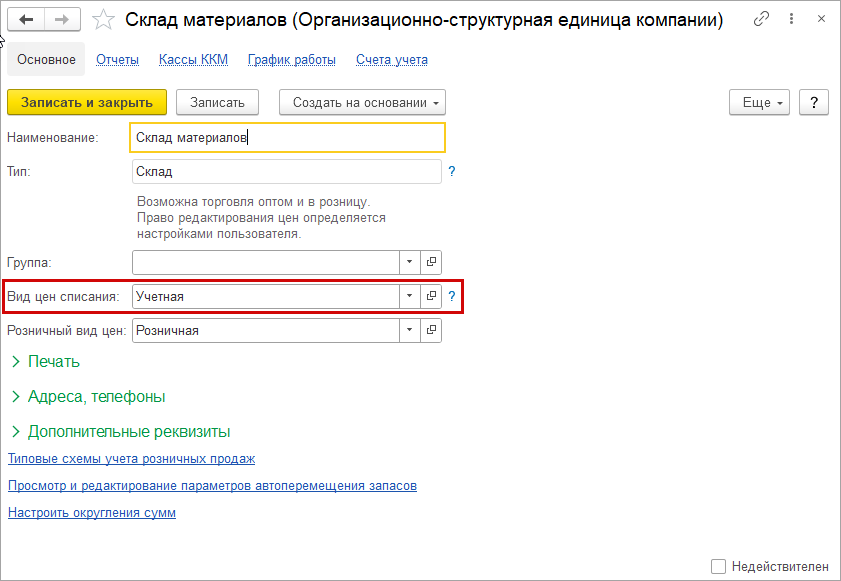
Task: Click the Вид цен списания field Учетная
Action: (266, 296)
